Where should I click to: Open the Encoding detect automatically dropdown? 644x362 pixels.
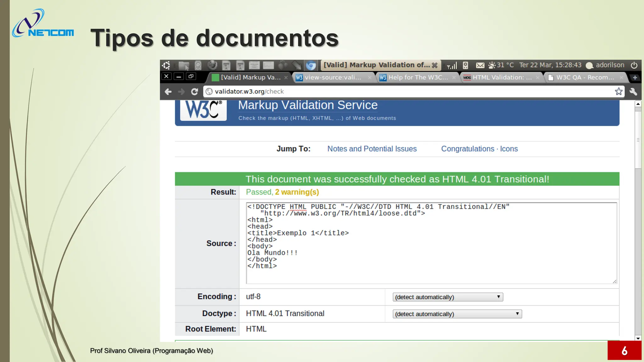click(448, 297)
